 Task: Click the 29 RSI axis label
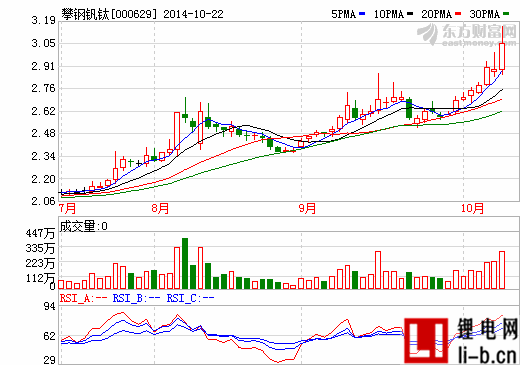click(x=49, y=360)
